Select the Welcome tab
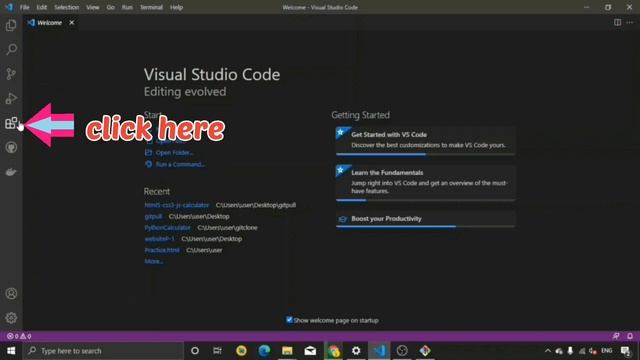Image resolution: width=640 pixels, height=360 pixels. pyautogui.click(x=50, y=23)
